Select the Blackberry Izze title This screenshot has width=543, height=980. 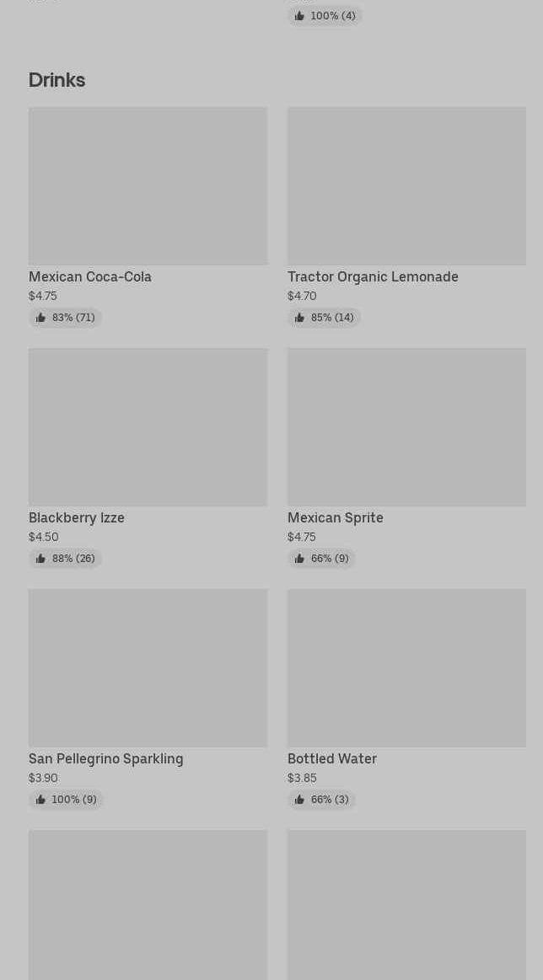point(77,517)
